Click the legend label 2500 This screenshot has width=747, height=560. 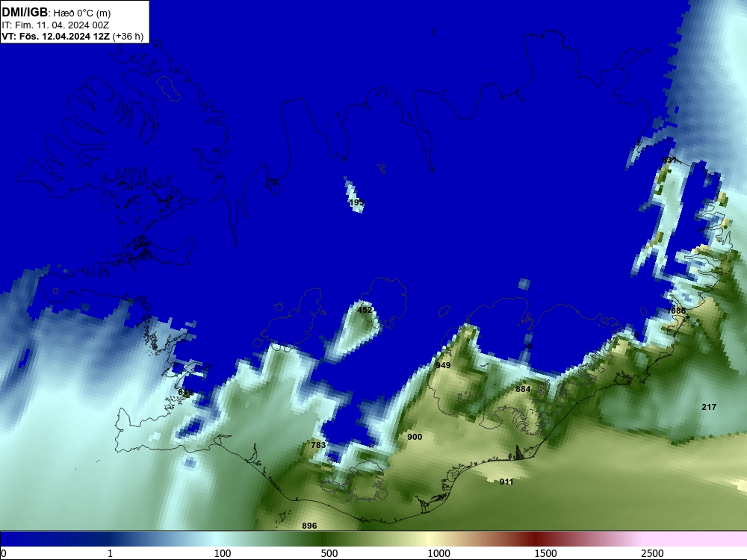652,553
